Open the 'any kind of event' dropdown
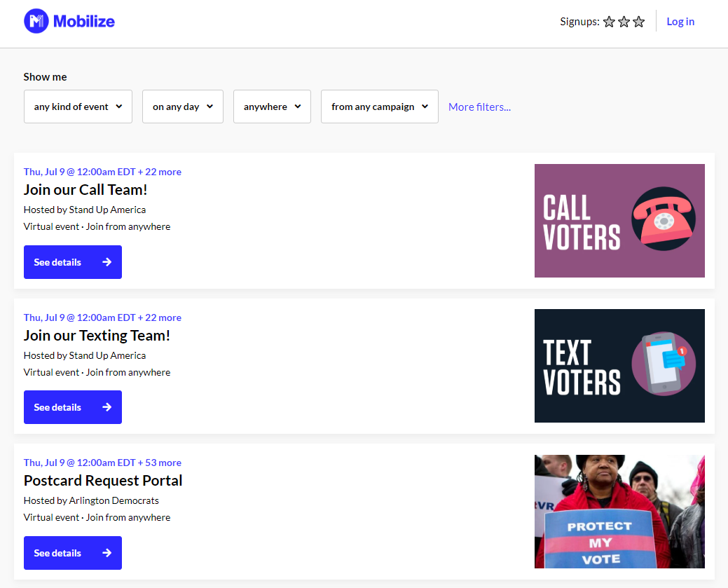This screenshot has width=728, height=588. tap(78, 106)
